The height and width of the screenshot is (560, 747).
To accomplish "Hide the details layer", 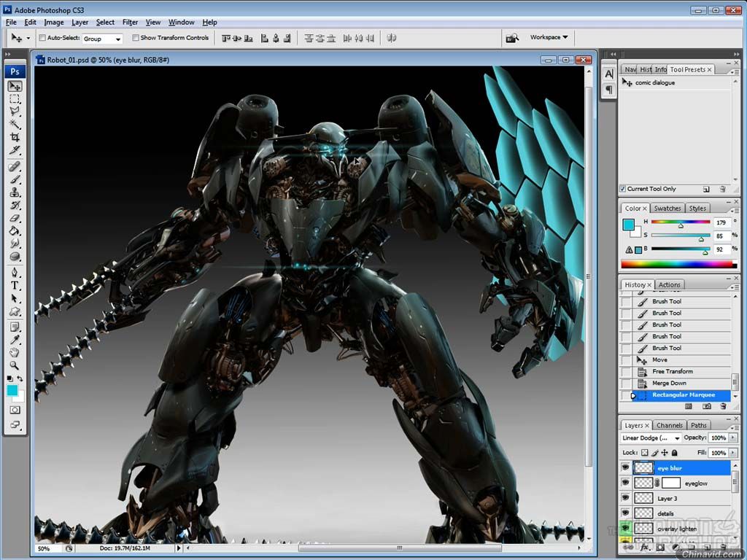I will click(625, 513).
